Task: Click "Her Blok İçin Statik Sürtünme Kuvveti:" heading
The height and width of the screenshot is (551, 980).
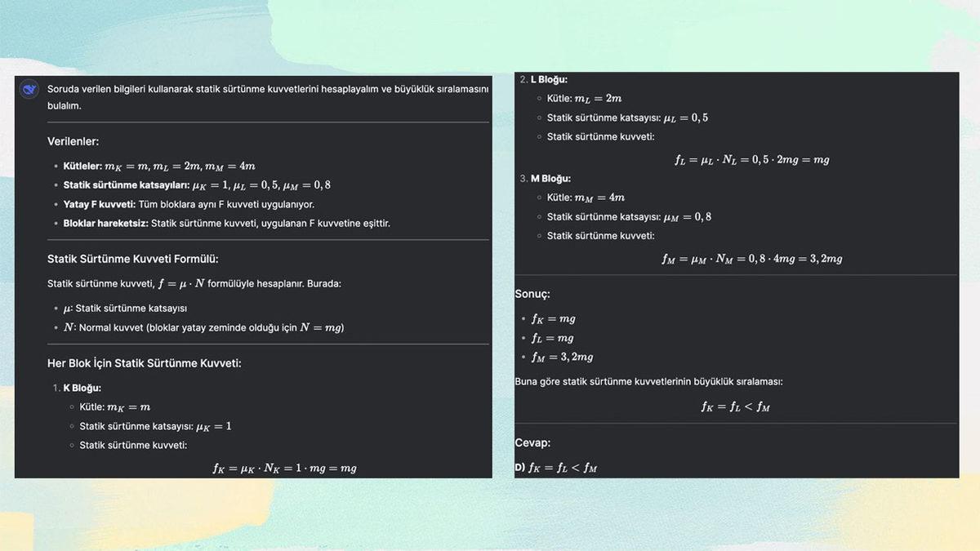Action: click(144, 362)
